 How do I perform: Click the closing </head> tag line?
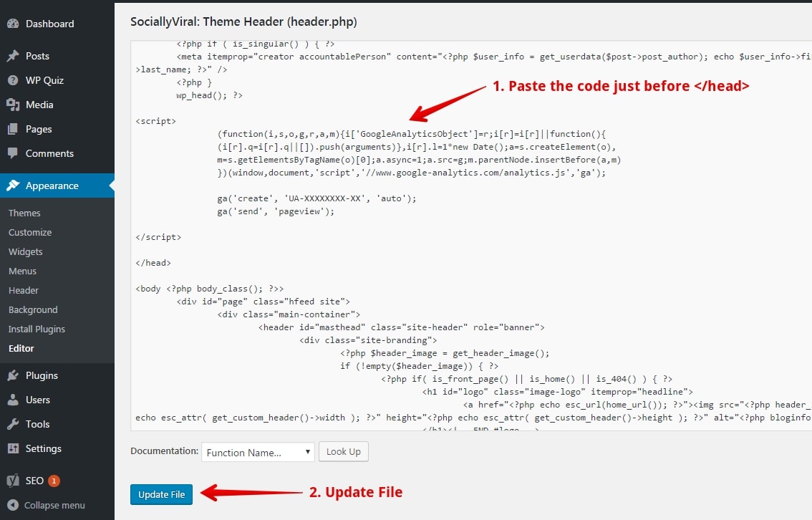153,263
